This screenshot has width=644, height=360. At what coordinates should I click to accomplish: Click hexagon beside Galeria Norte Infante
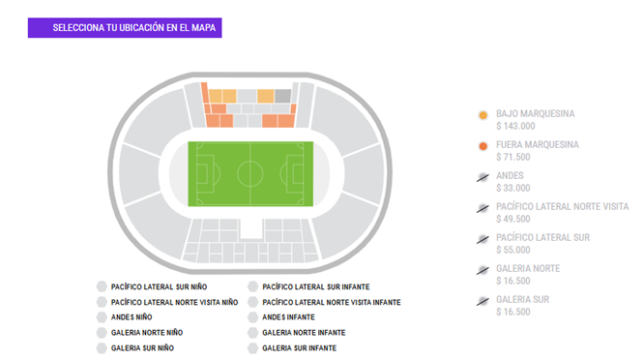pos(252,333)
